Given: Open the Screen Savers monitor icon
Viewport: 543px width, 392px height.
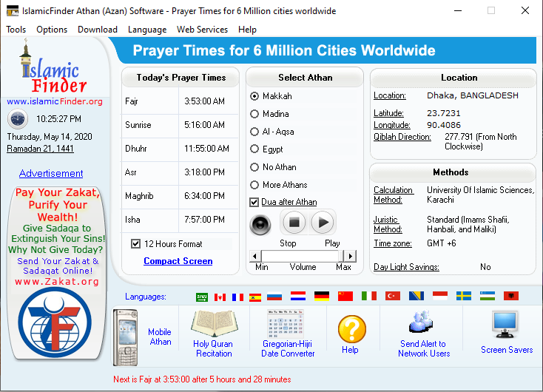Looking at the screenshot, I should pos(505,324).
